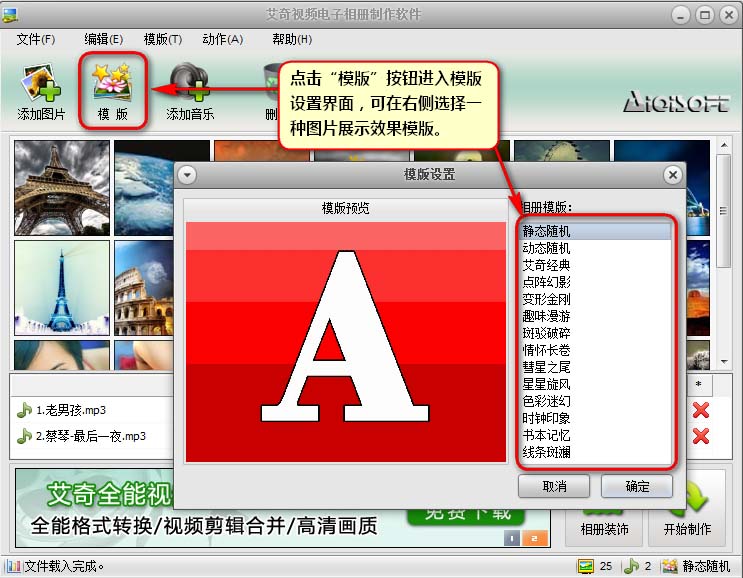
Task: Open the 模版 template toolbar button
Action: click(x=112, y=92)
